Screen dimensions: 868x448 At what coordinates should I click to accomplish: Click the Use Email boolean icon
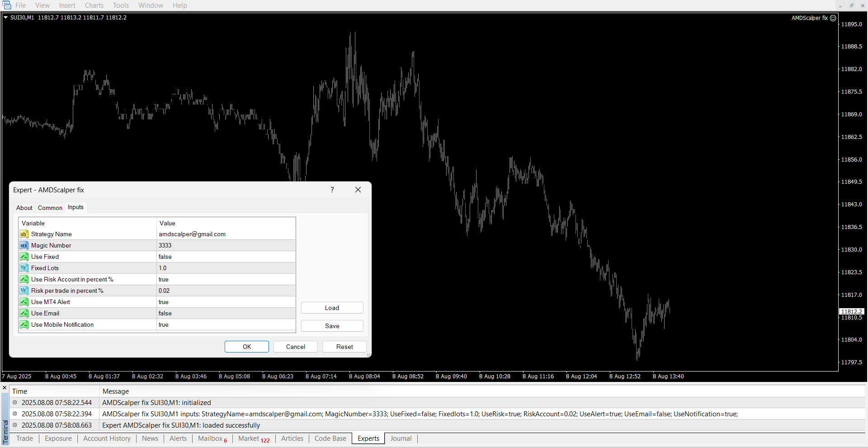[x=24, y=313]
